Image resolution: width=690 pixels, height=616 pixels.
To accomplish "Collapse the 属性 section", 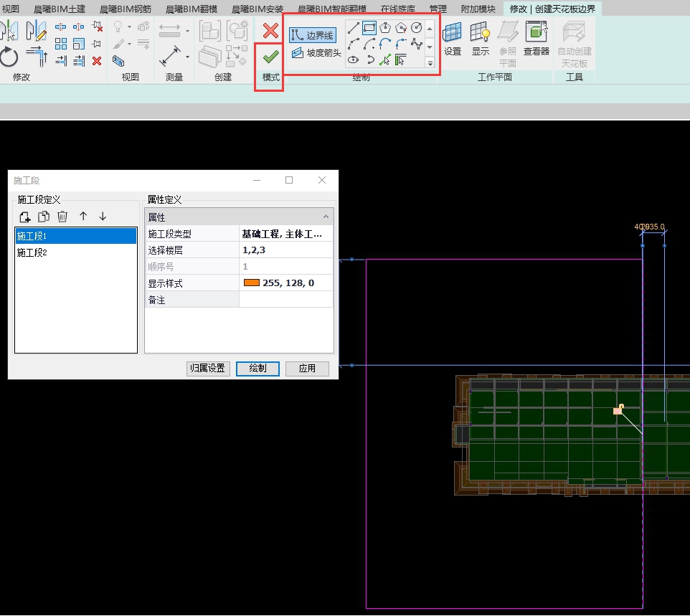I will click(x=326, y=217).
